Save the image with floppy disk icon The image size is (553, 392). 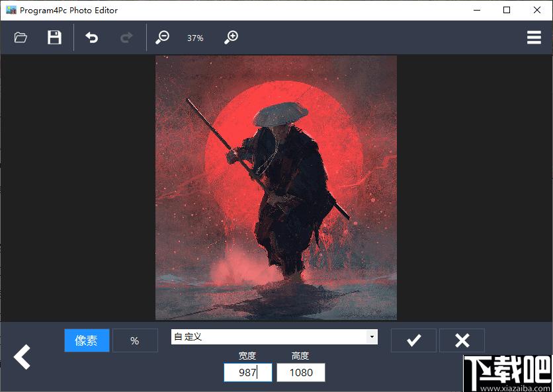pyautogui.click(x=54, y=38)
